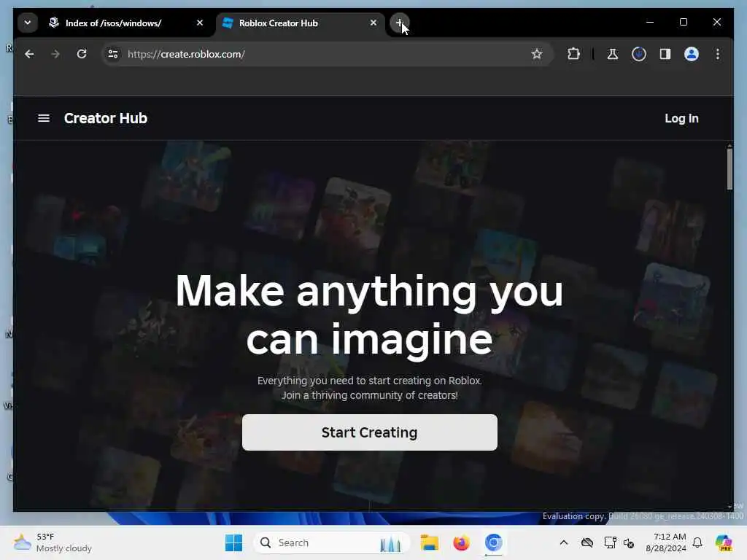
Task: Click the taskbar Search box
Action: 332,542
